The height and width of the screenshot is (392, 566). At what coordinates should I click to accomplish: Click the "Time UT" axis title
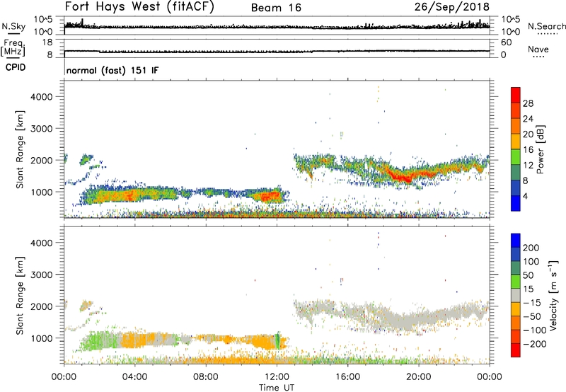(277, 387)
